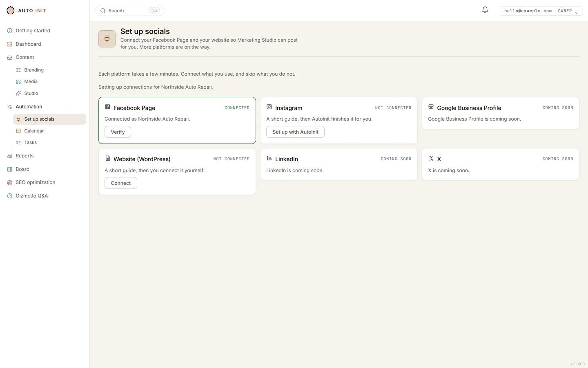Viewport: 588px width, 368px height.
Task: Click the Automation icon in sidebar
Action: point(10,107)
